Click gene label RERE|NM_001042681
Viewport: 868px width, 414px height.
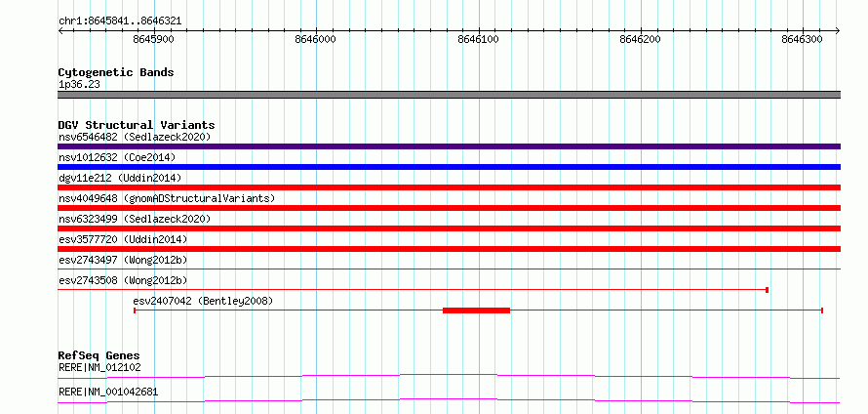click(x=108, y=392)
